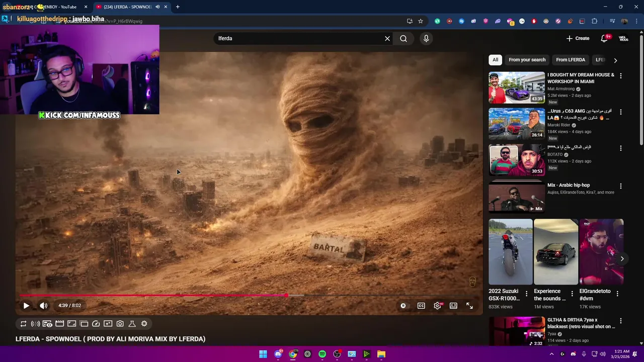Viewport: 644px width, 362px height.
Task: Toggle closed captions (CC) button
Action: [421, 306]
